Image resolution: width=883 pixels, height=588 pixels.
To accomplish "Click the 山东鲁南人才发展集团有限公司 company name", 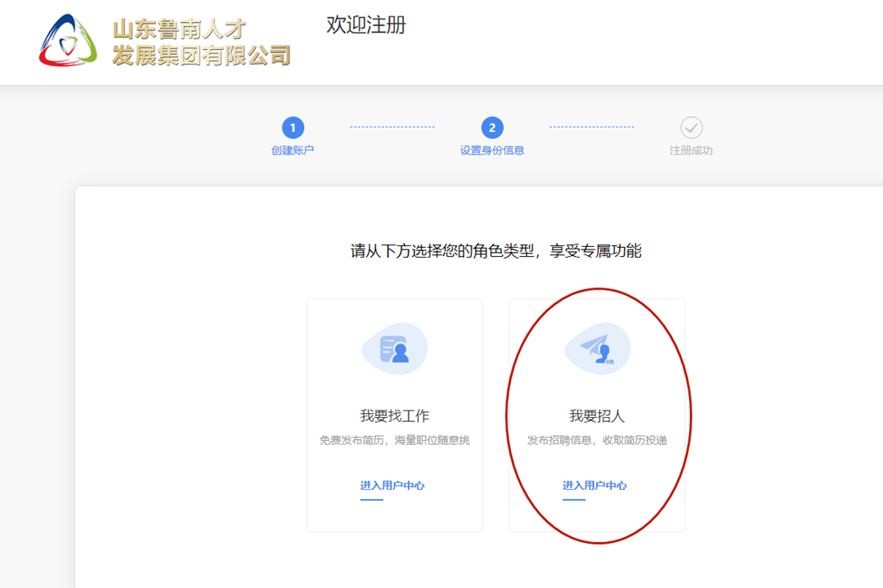I will [x=202, y=43].
